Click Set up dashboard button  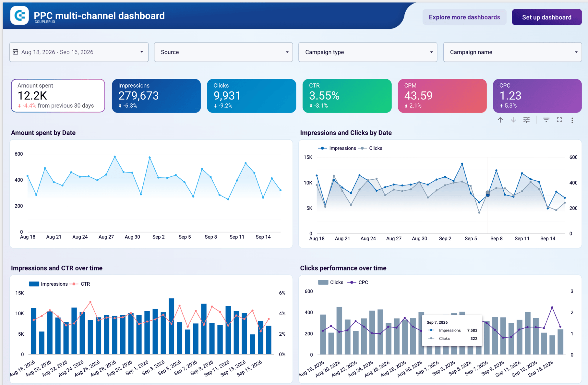coord(547,17)
